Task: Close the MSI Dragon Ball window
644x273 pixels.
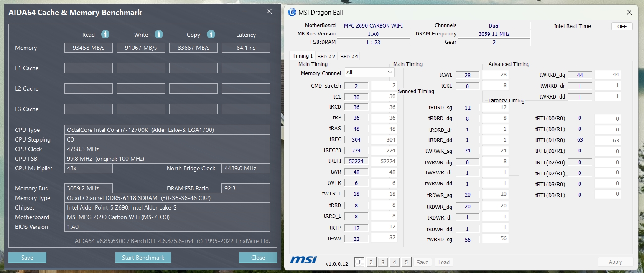Action: (x=629, y=13)
